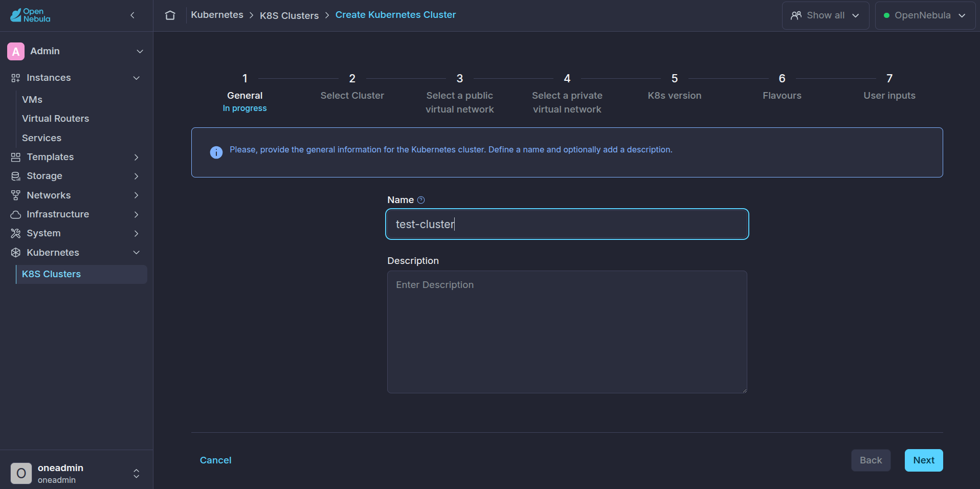Expand the Networks section

137,195
